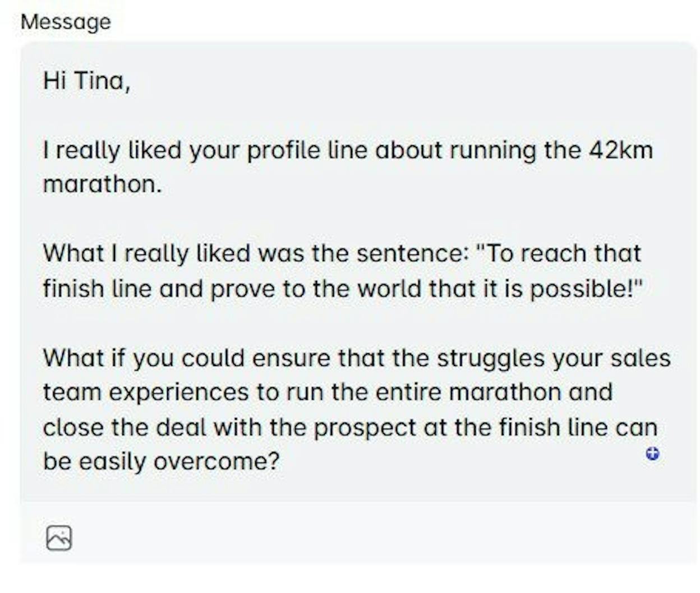The height and width of the screenshot is (593, 700).
Task: Place cursor on the 'Hi Tina,' greeting
Action: pyautogui.click(x=87, y=81)
